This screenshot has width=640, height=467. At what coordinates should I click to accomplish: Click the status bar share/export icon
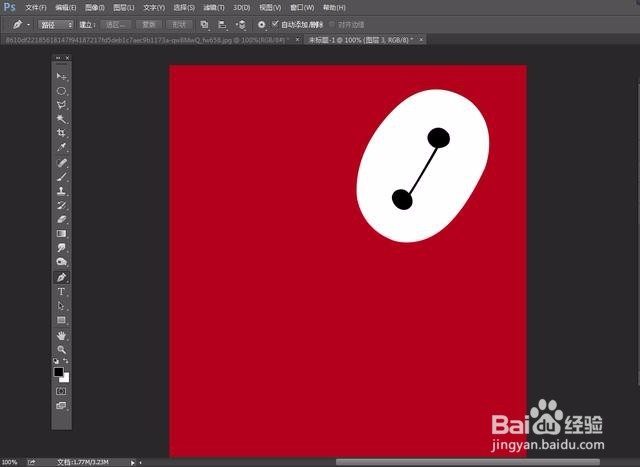(x=31, y=462)
